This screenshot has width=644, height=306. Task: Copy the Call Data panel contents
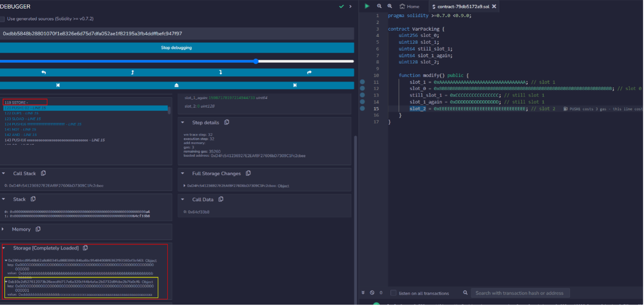(x=221, y=199)
